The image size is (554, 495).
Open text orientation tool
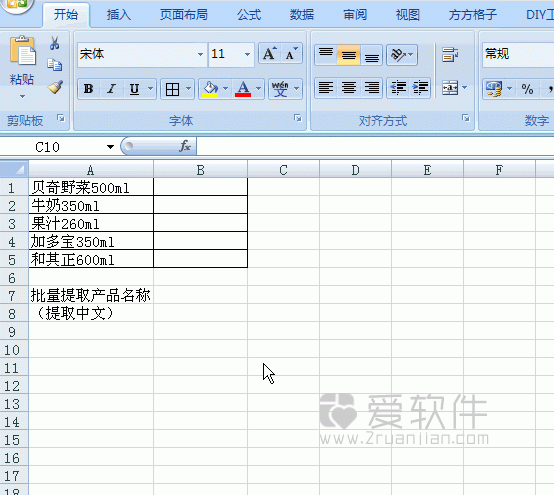[x=398, y=54]
